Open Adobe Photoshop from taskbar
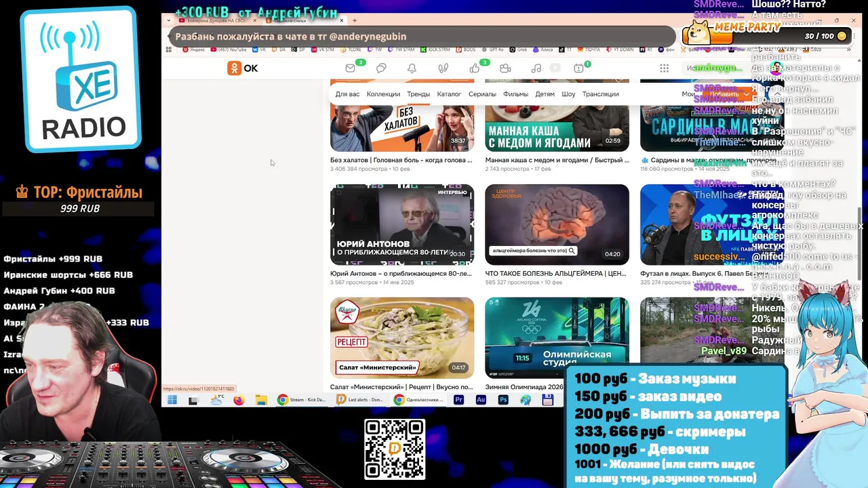Image resolution: width=868 pixels, height=488 pixels. [503, 400]
